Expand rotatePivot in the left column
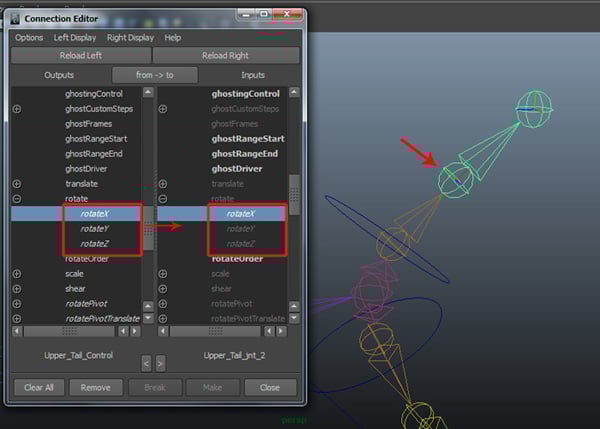600x429 pixels. coord(17,304)
